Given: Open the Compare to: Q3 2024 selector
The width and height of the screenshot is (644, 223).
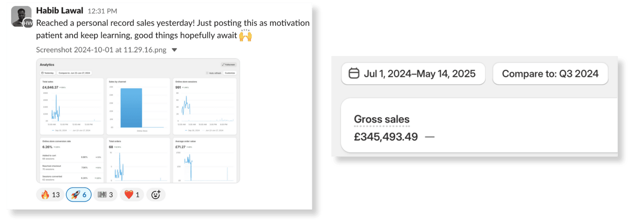Looking at the screenshot, I should 550,74.
